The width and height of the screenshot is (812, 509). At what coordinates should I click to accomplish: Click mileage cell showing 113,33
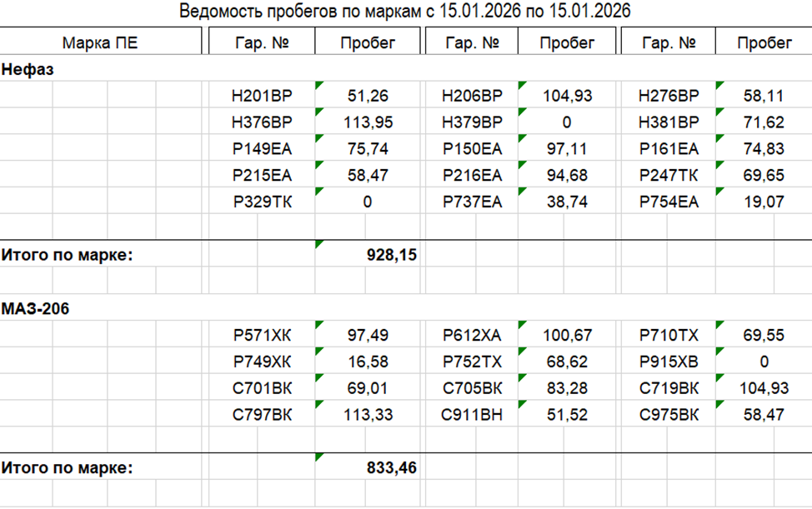(x=368, y=415)
